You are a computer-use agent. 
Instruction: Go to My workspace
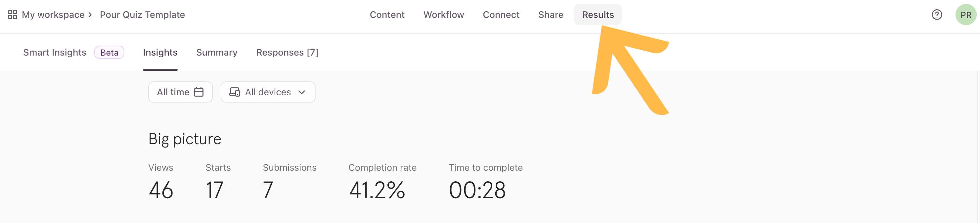click(53, 15)
